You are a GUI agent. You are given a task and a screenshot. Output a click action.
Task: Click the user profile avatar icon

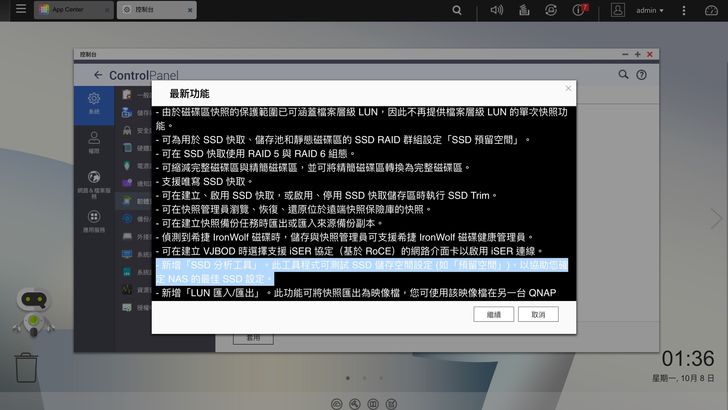(618, 10)
